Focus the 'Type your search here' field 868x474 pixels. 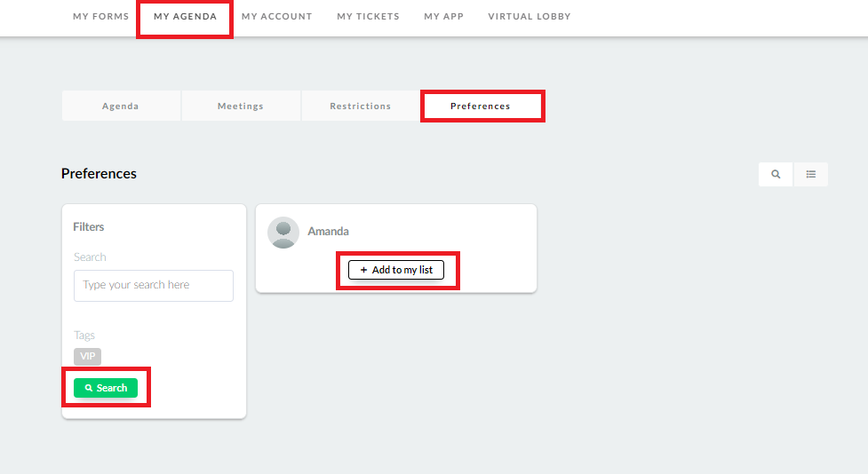pos(154,286)
